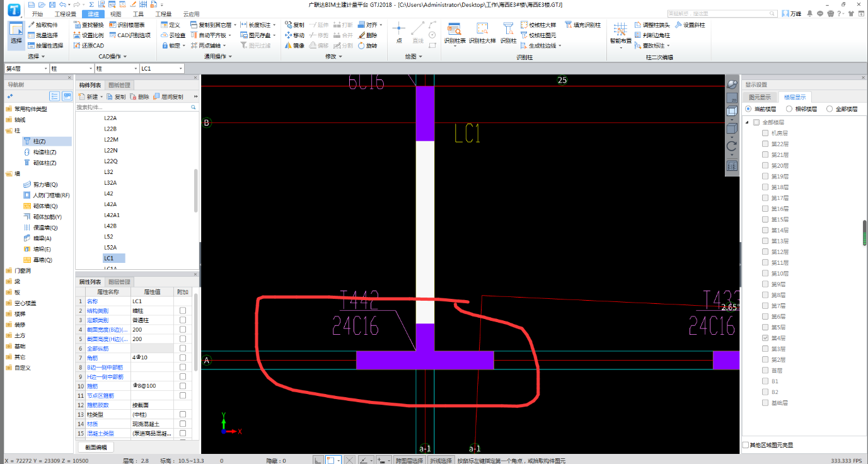Image resolution: width=868 pixels, height=464 pixels.
Task: Select the 拾取构件 pick component tool
Action: (43, 25)
